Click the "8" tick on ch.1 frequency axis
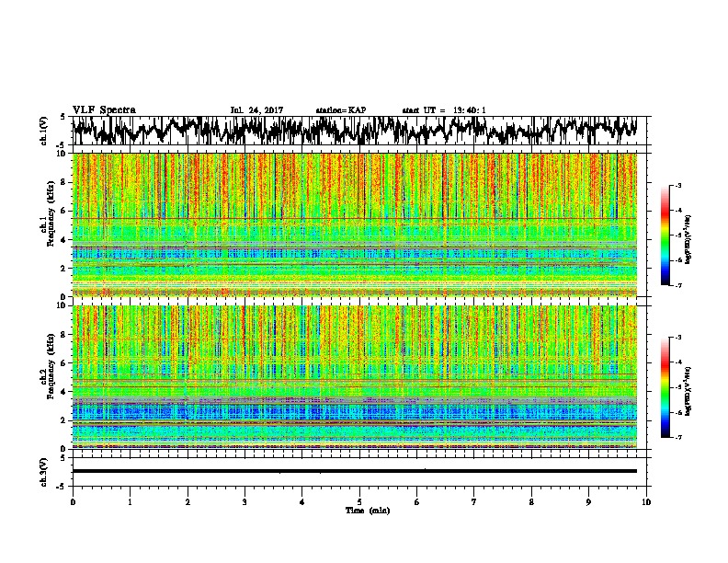This screenshot has width=728, height=563. click(x=63, y=182)
